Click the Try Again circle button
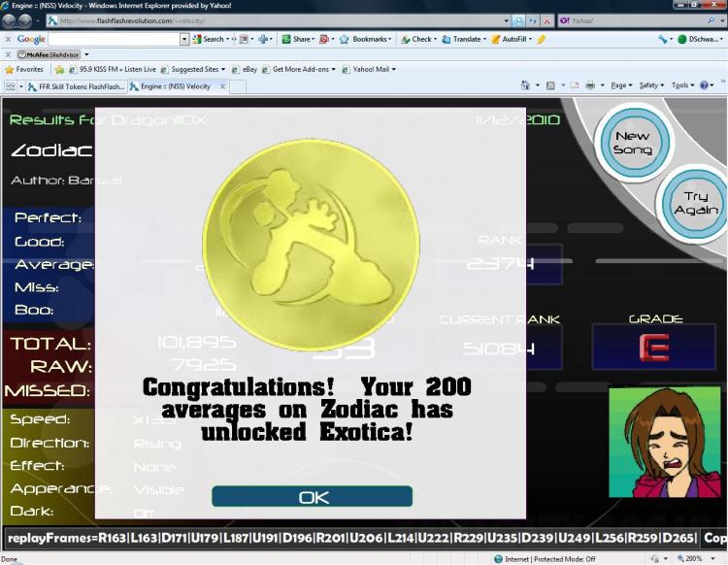Image resolution: width=728 pixels, height=565 pixels. [695, 203]
